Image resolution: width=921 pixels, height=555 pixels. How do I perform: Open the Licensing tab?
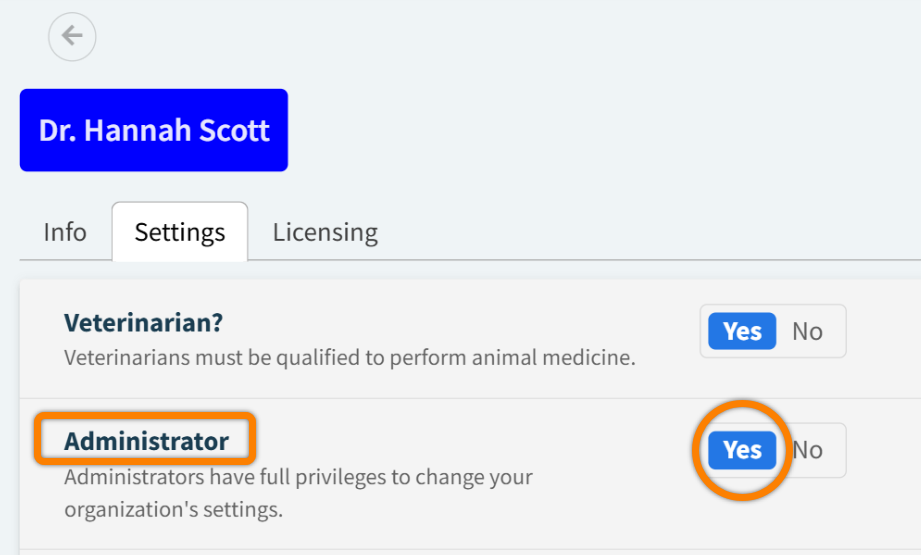click(325, 232)
